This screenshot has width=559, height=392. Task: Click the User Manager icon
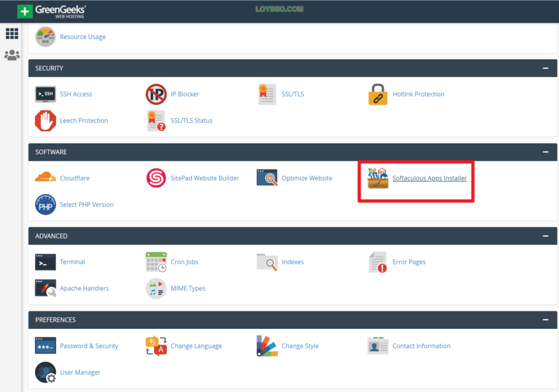(45, 372)
